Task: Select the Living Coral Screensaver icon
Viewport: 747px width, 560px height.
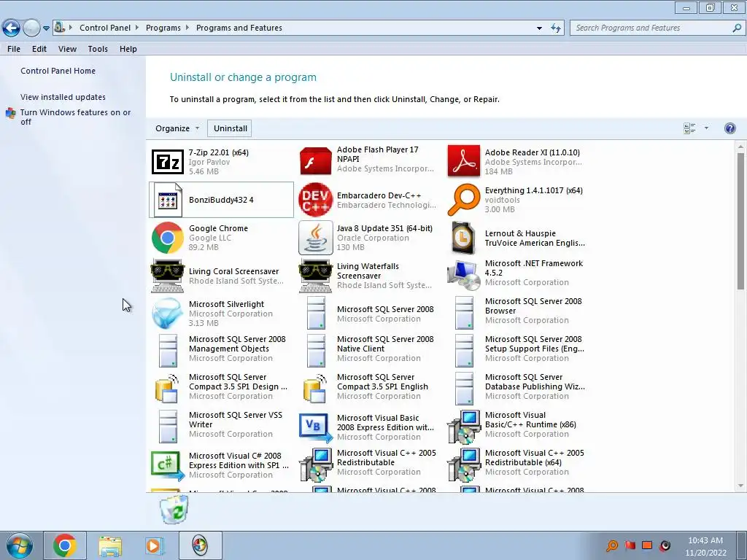Action: pos(167,276)
